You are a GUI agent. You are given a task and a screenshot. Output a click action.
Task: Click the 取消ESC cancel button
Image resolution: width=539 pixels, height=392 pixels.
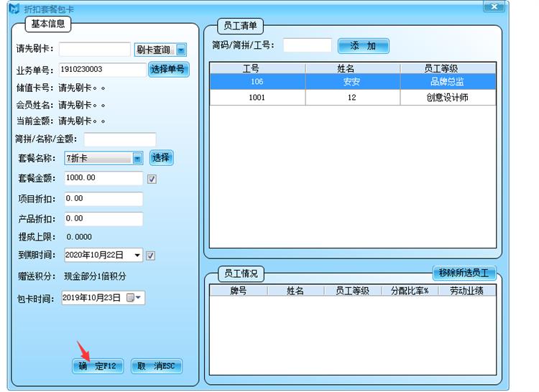pyautogui.click(x=157, y=366)
